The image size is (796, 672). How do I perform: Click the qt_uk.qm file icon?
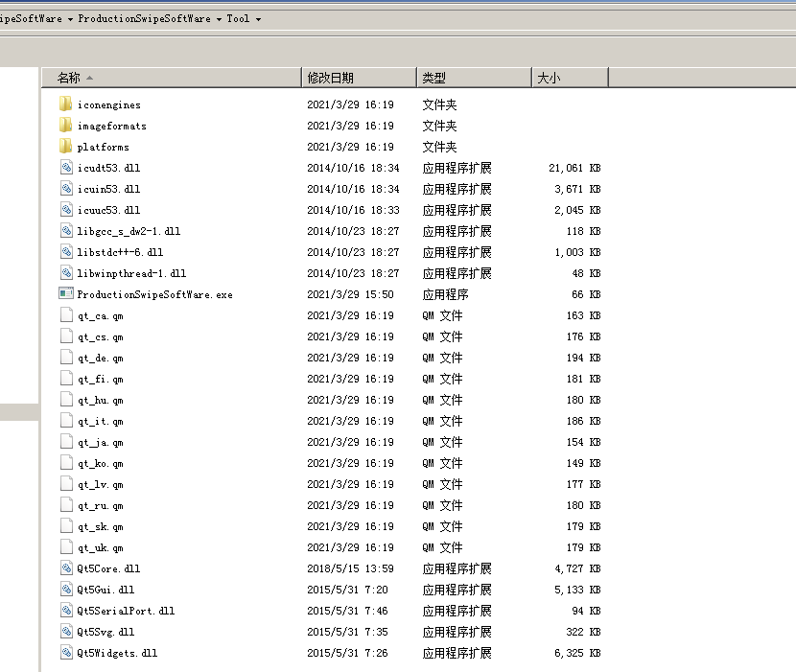tap(66, 547)
